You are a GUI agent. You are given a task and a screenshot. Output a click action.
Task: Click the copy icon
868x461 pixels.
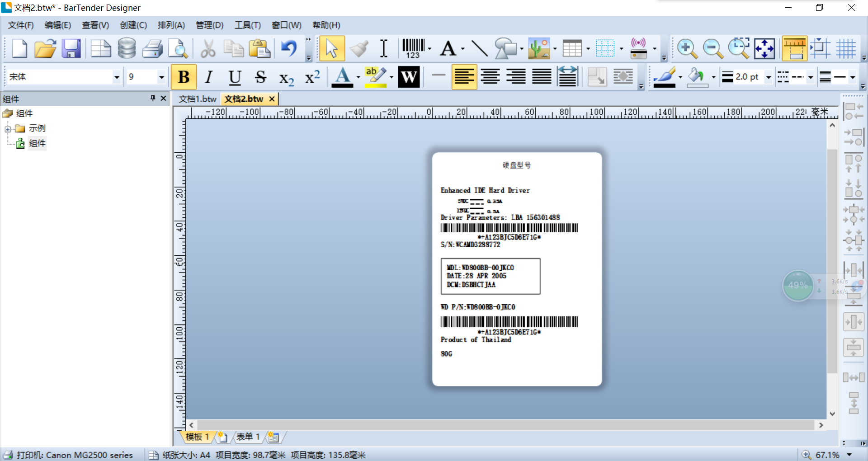234,48
